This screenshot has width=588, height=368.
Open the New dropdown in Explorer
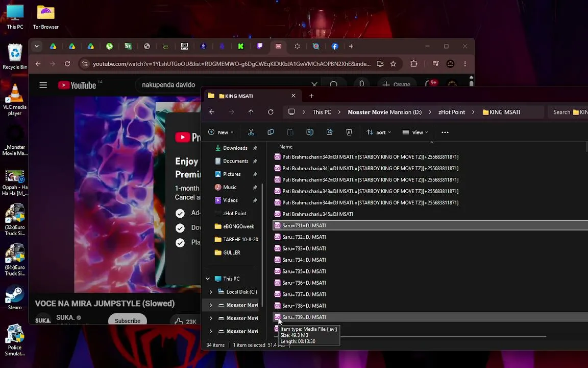pyautogui.click(x=221, y=132)
